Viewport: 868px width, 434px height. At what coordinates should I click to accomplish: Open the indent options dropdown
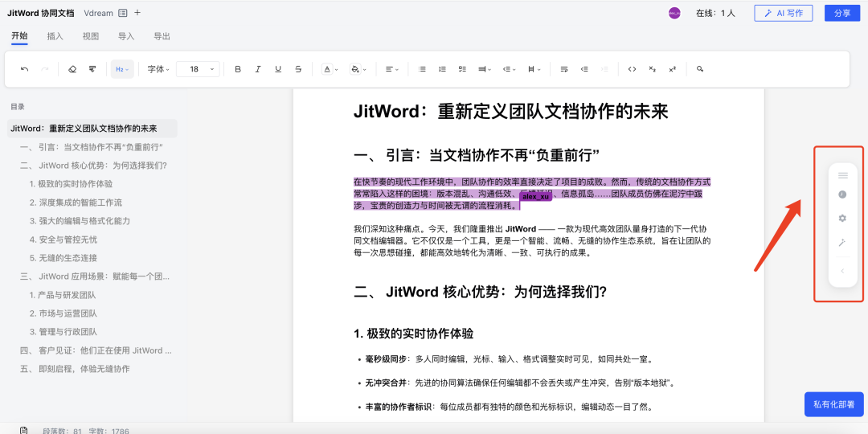510,69
